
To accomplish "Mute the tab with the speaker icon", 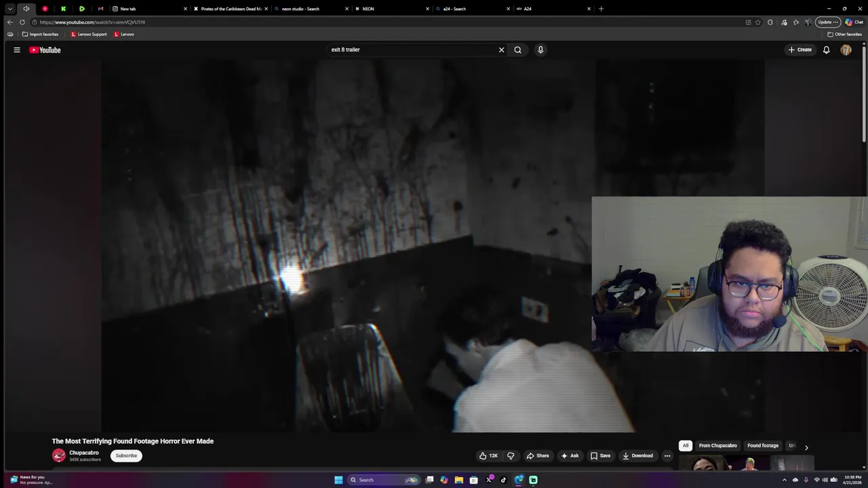I will click(26, 9).
